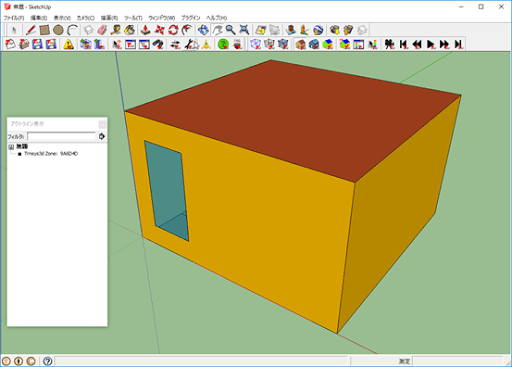Click the Trnsys3d new file icon
Image resolution: width=512 pixels, height=367 pixels.
pos(10,44)
